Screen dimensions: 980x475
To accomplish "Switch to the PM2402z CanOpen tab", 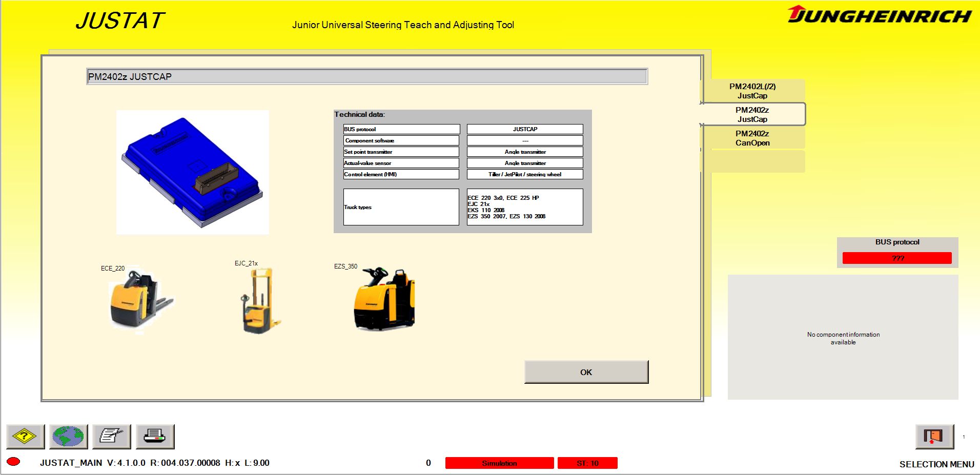I will pos(751,138).
